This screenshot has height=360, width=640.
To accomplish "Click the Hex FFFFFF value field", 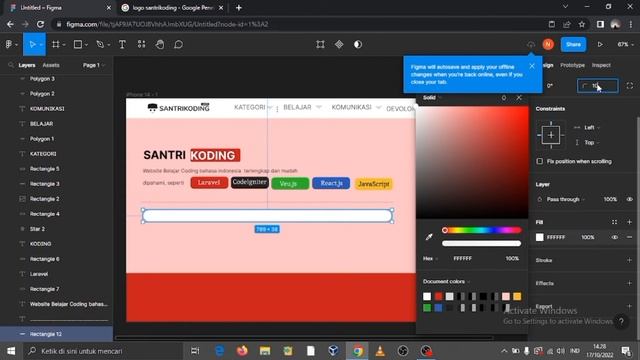I will (x=462, y=258).
